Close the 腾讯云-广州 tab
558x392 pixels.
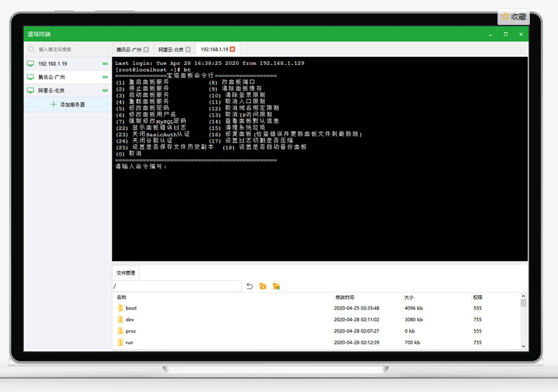(146, 49)
